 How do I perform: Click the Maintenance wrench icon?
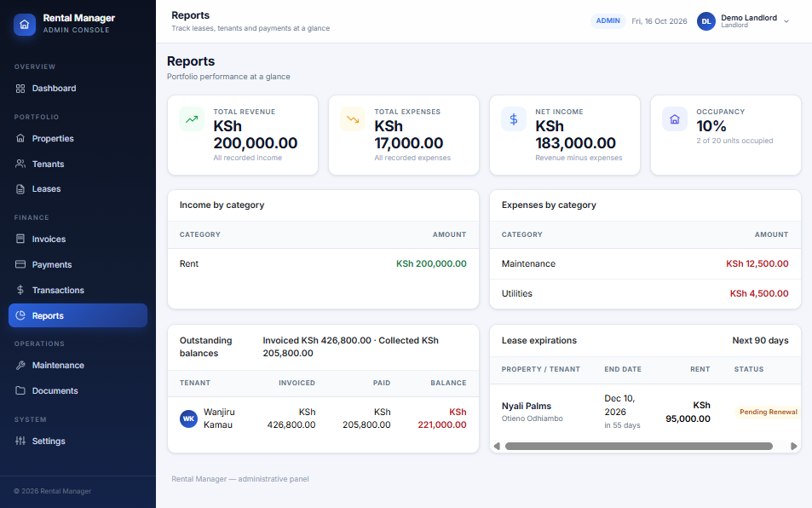point(20,365)
